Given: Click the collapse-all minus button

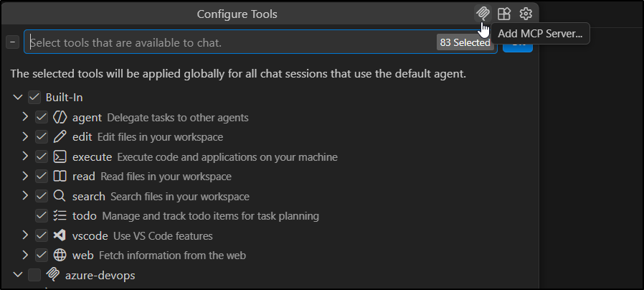Looking at the screenshot, I should (x=12, y=42).
